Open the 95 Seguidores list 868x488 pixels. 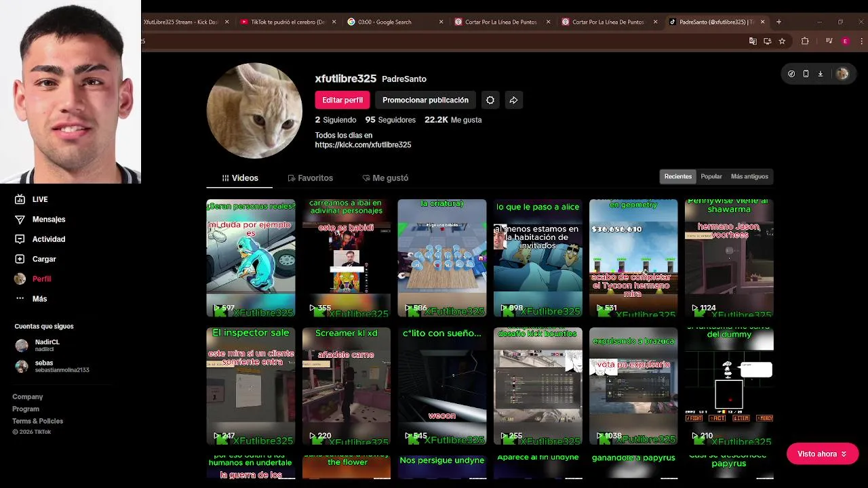(391, 120)
